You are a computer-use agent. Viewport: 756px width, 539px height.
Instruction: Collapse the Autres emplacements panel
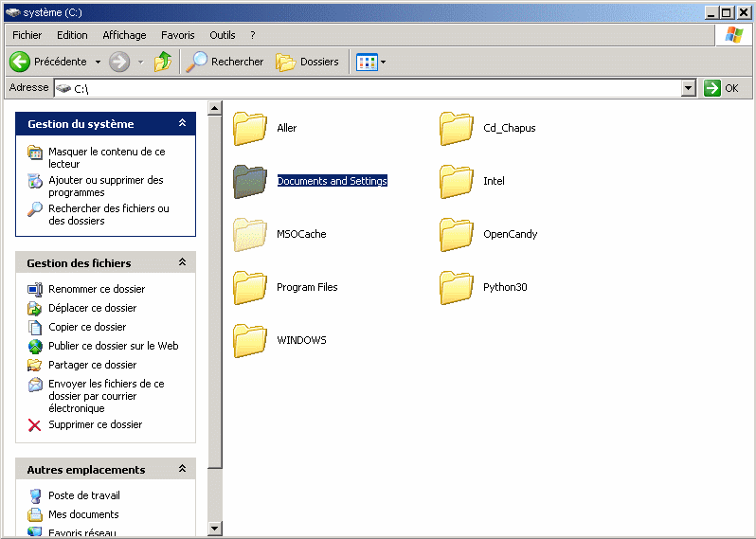tap(182, 469)
